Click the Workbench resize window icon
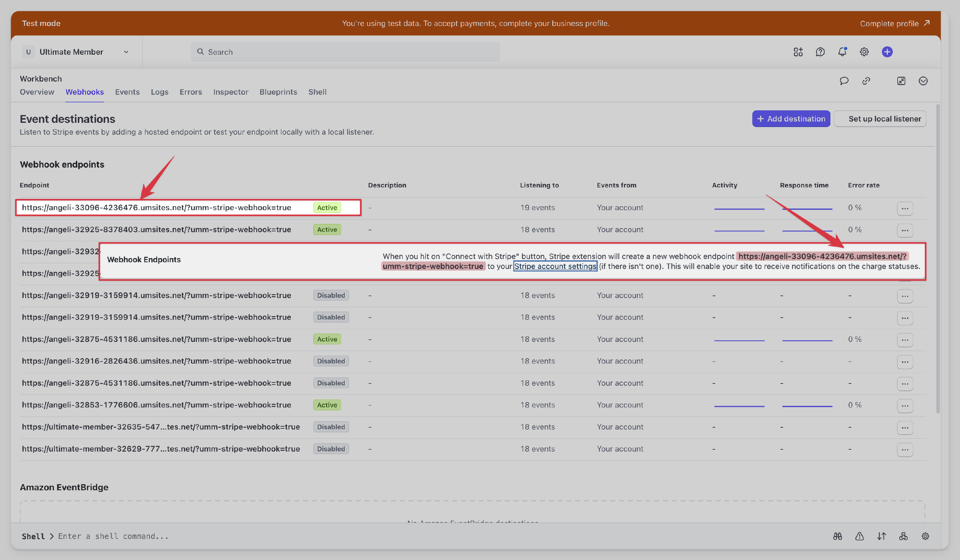The height and width of the screenshot is (560, 960). tap(901, 81)
